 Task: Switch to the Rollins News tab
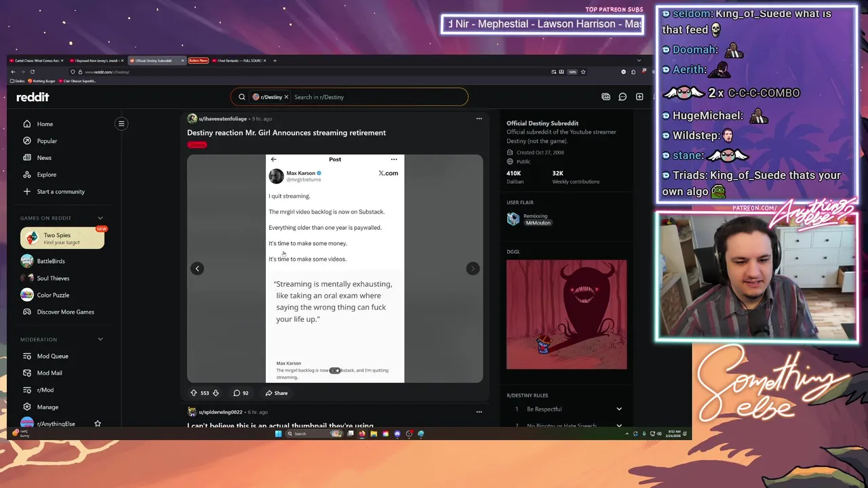pyautogui.click(x=198, y=60)
